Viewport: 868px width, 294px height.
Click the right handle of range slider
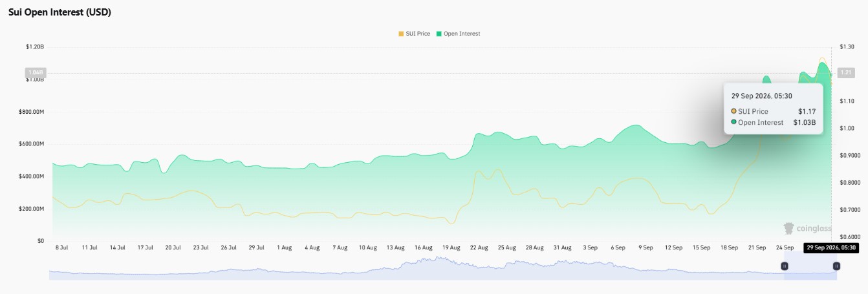(x=836, y=266)
